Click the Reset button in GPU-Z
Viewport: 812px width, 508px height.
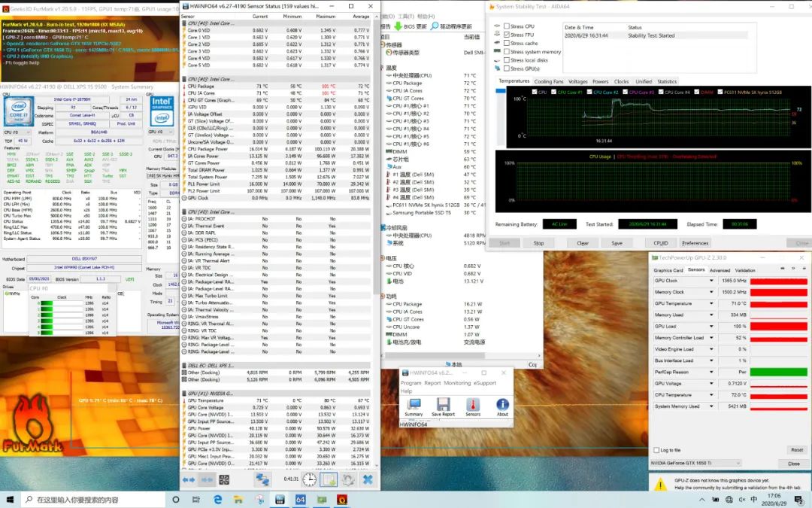[x=796, y=450]
